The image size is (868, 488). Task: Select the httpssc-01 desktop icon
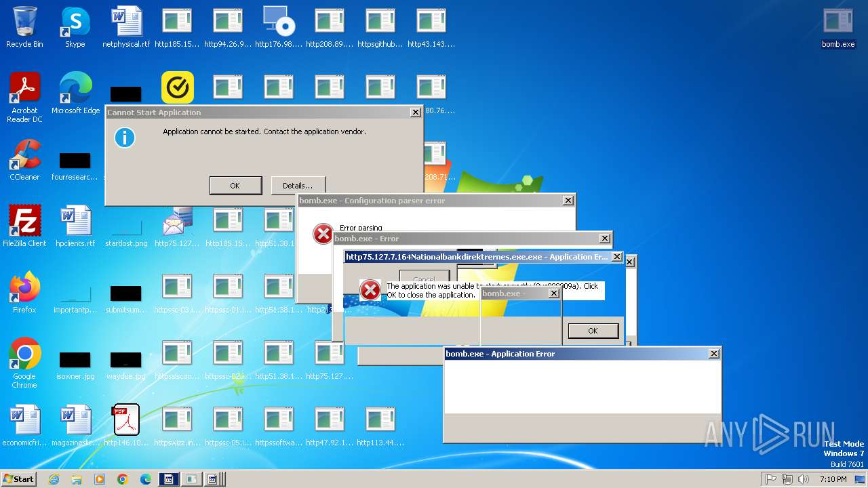(228, 293)
